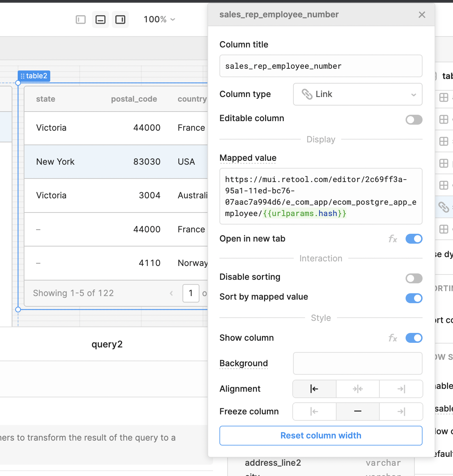Click the 3004 postal code cell
Image resolution: width=453 pixels, height=476 pixels.
pos(150,195)
